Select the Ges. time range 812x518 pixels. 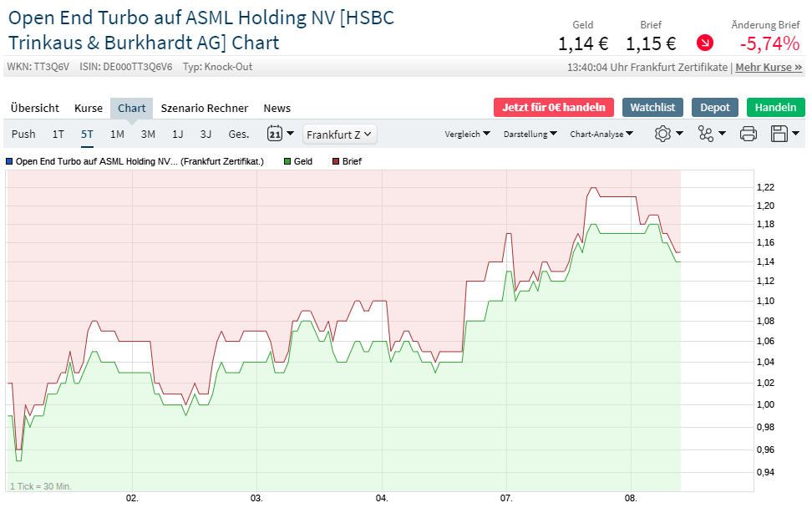tap(239, 135)
